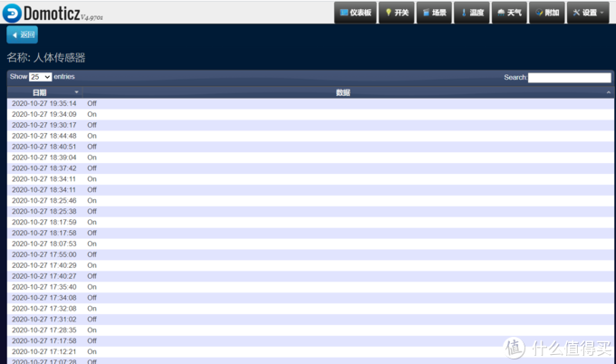Click the clapperboard icon for 场景
616x364 pixels.
tap(427, 13)
